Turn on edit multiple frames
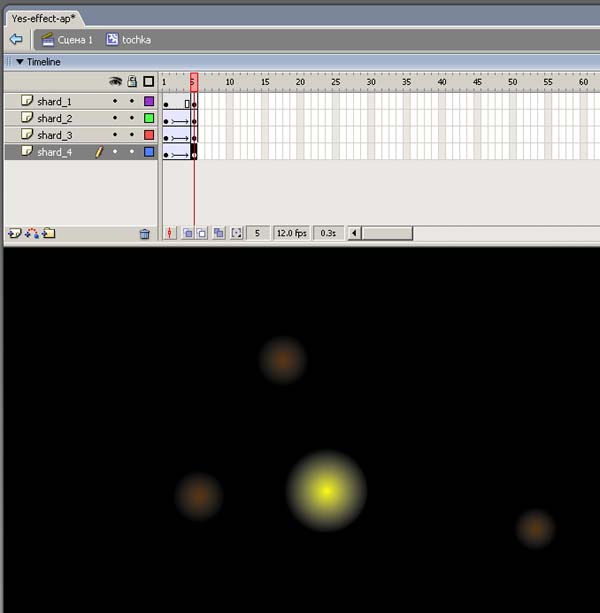This screenshot has height=613, width=600. point(217,233)
